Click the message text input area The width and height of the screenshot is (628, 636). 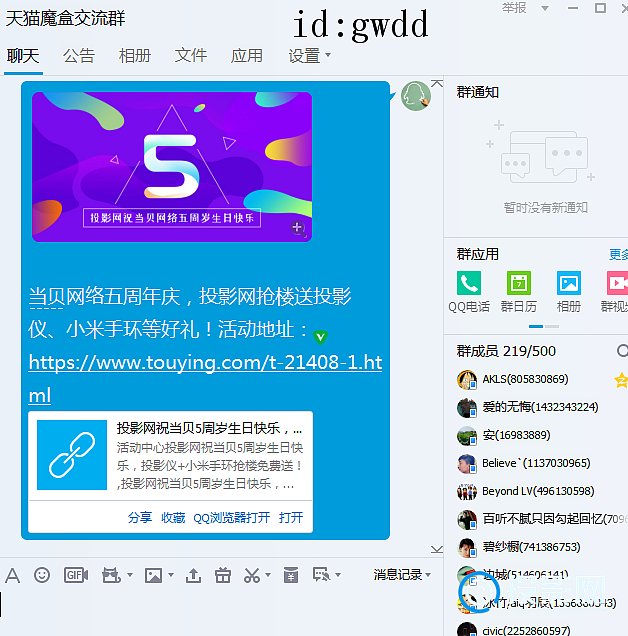(221, 612)
